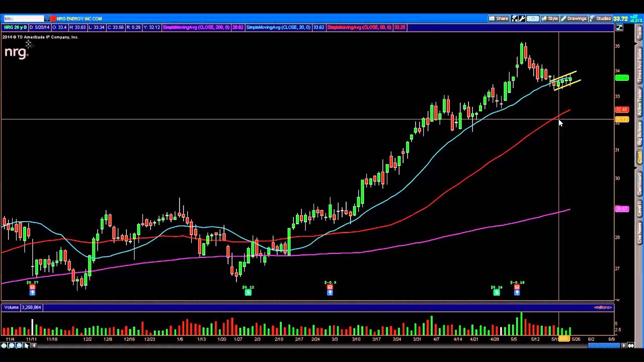
Task: Click the second zoom icon at the bottom-left
Action: pyautogui.click(x=12, y=345)
